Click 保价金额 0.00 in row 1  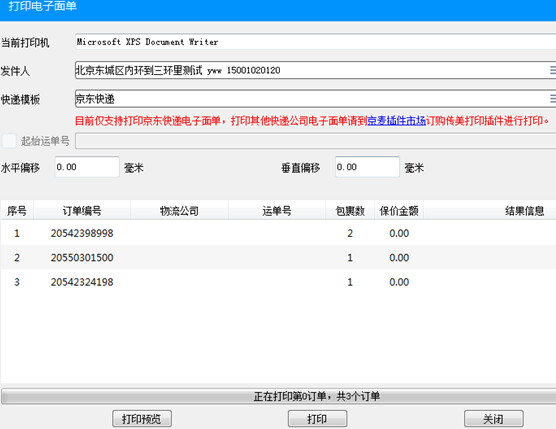tap(399, 233)
